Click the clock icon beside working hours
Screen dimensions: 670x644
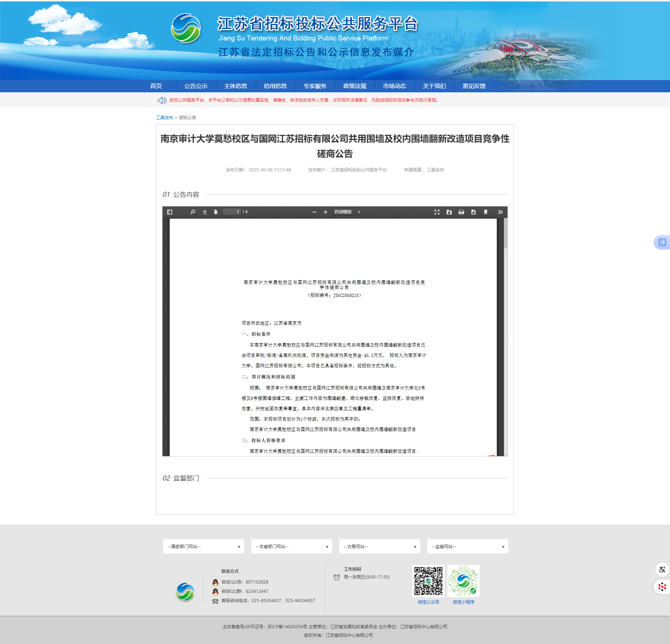point(337,577)
